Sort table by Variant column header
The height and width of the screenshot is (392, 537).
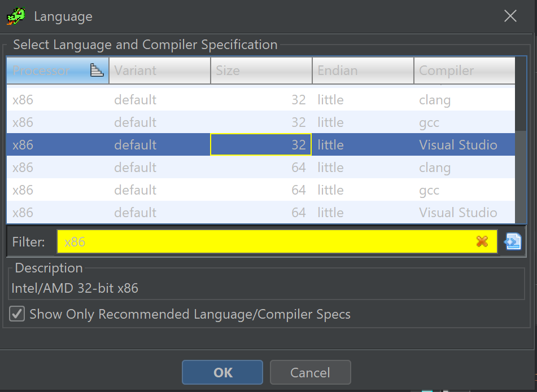[x=160, y=71]
